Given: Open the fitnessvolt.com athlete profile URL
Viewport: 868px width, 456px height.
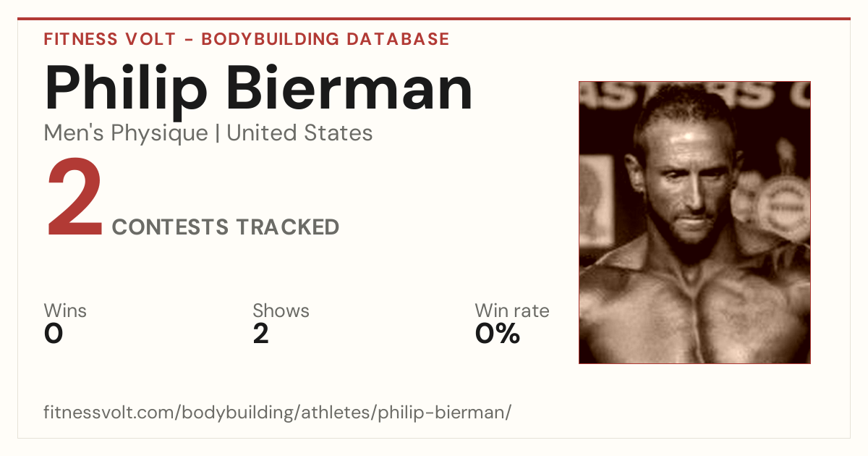Looking at the screenshot, I should pos(278,413).
